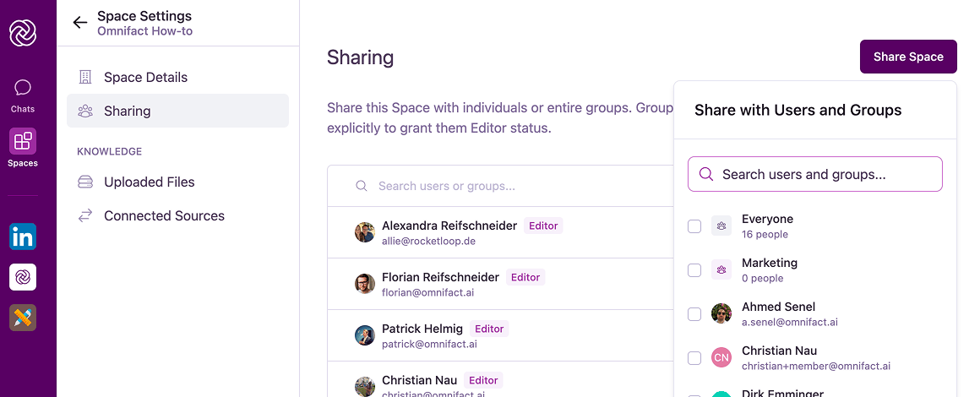Click the Space Settings title
Screen dimensions: 980x397
tap(144, 16)
